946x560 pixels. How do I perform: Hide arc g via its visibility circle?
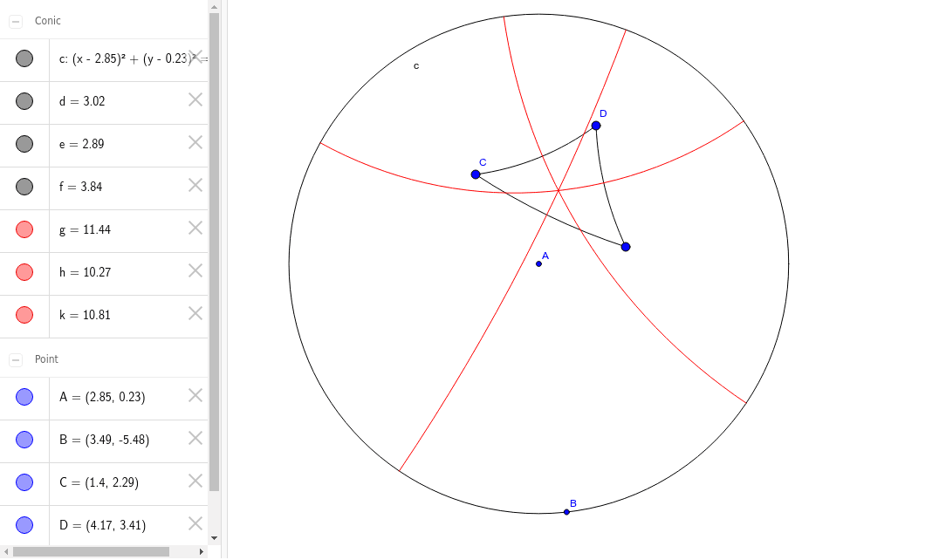click(24, 228)
